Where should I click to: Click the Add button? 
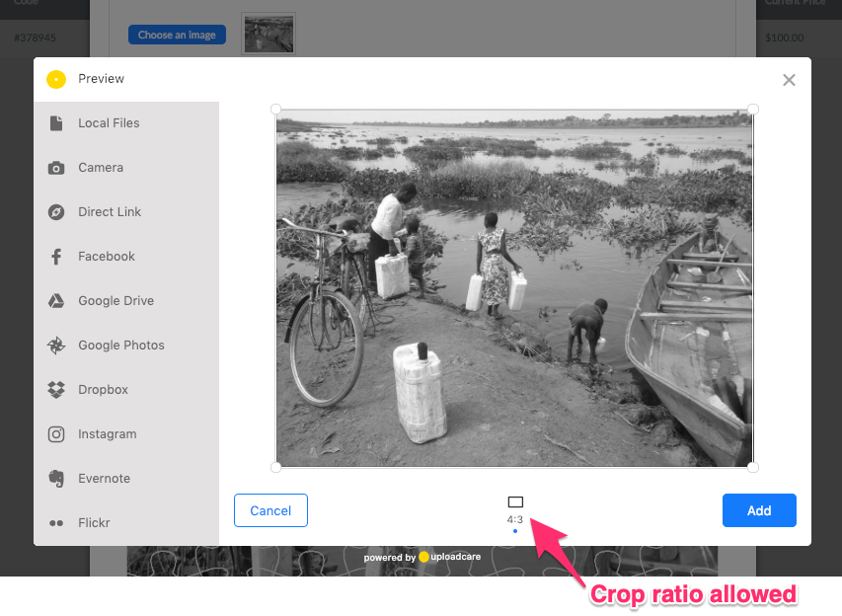759,510
